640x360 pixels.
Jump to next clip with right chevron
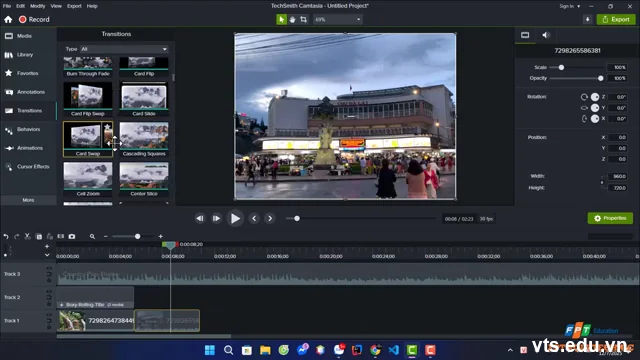270,219
